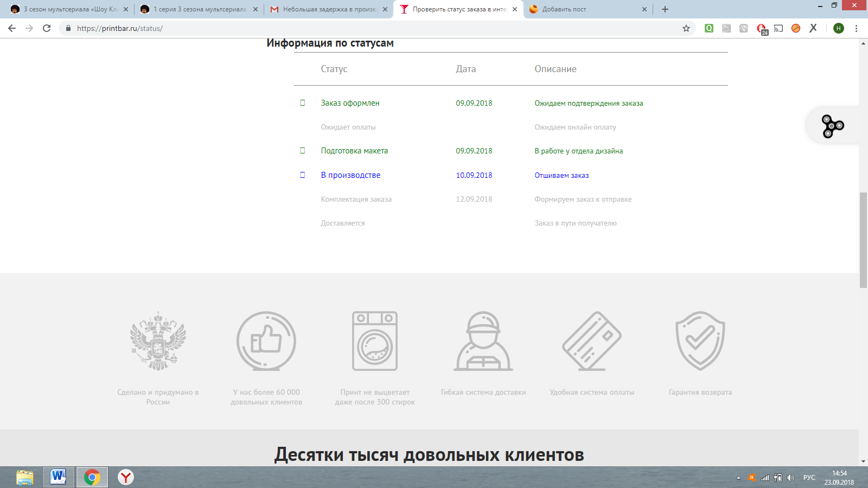Click the delivery courier icon
Image resolution: width=868 pixels, height=488 pixels.
click(483, 341)
